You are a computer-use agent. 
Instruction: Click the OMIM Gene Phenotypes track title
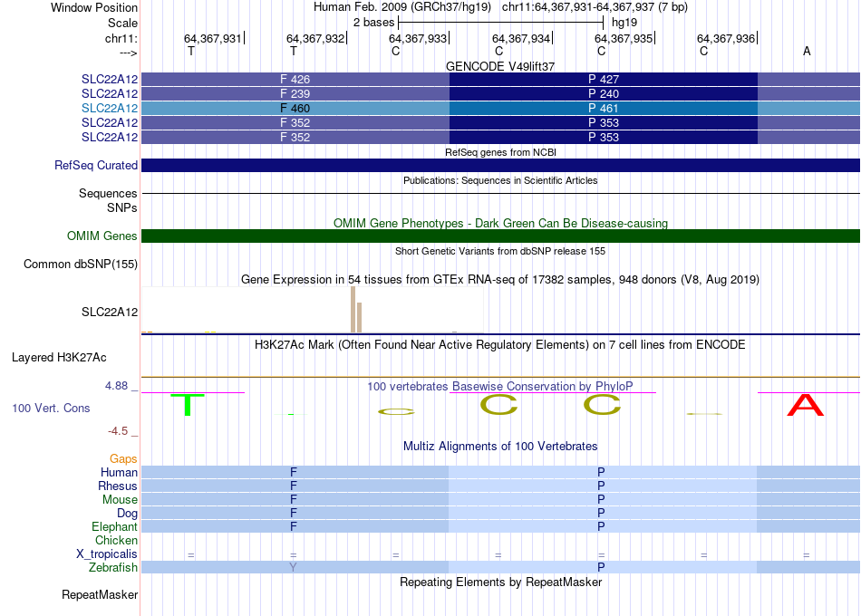tap(500, 223)
